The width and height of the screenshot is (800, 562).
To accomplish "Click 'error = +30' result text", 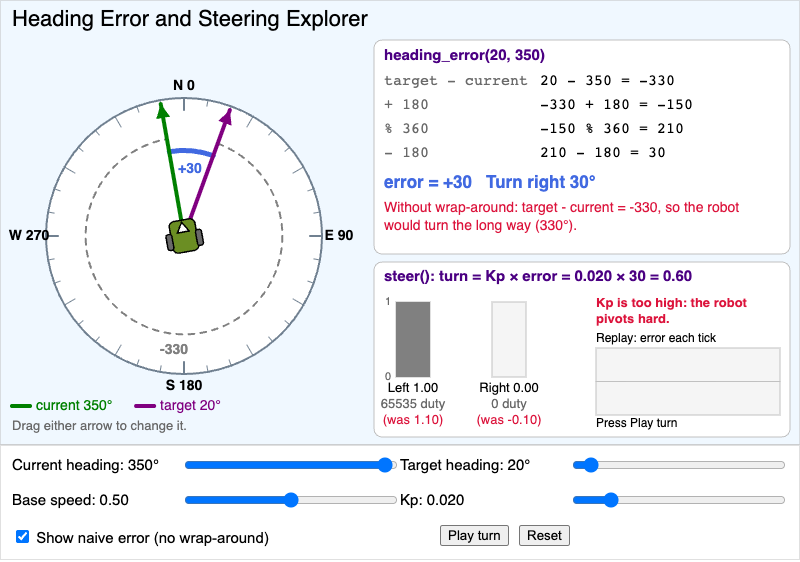I will 428,182.
